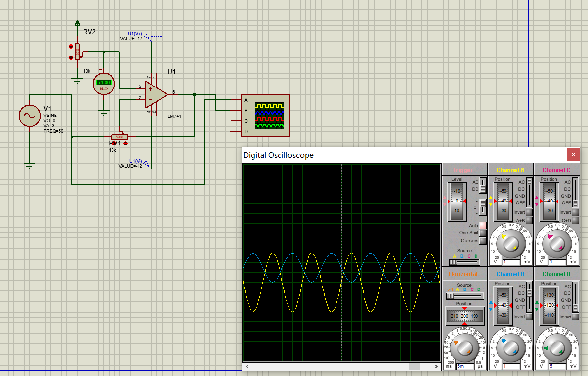This screenshot has height=376, width=588.
Task: Click Channel C coupling mode slider
Action: [x=575, y=193]
